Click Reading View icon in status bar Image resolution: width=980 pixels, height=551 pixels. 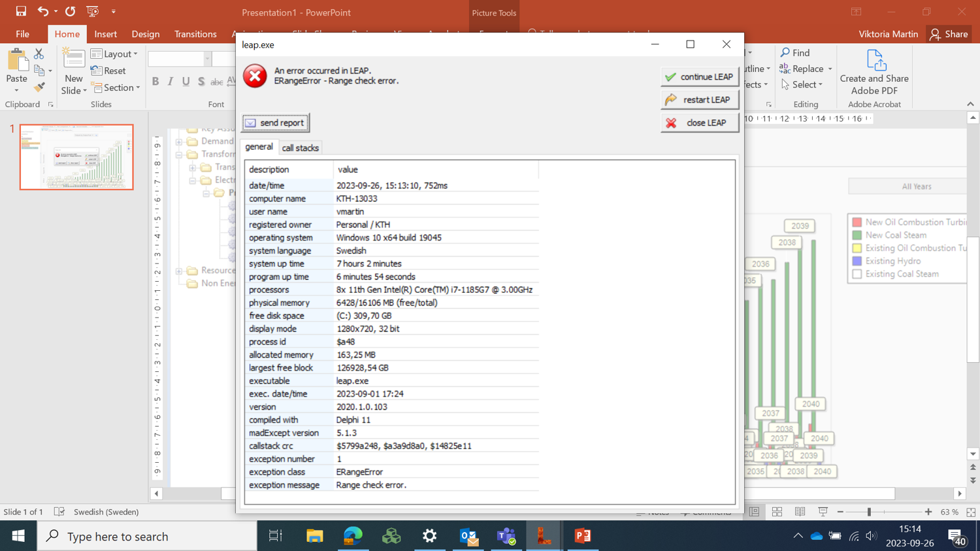coord(800,512)
